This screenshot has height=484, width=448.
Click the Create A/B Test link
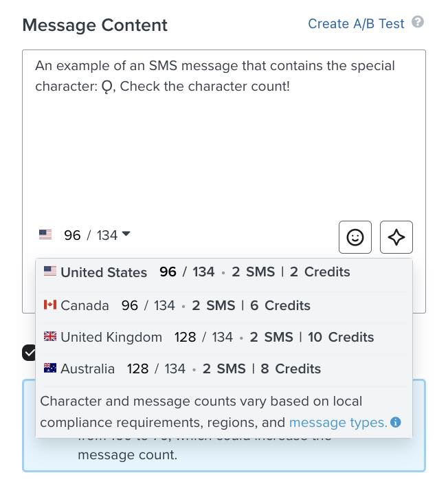click(x=356, y=23)
